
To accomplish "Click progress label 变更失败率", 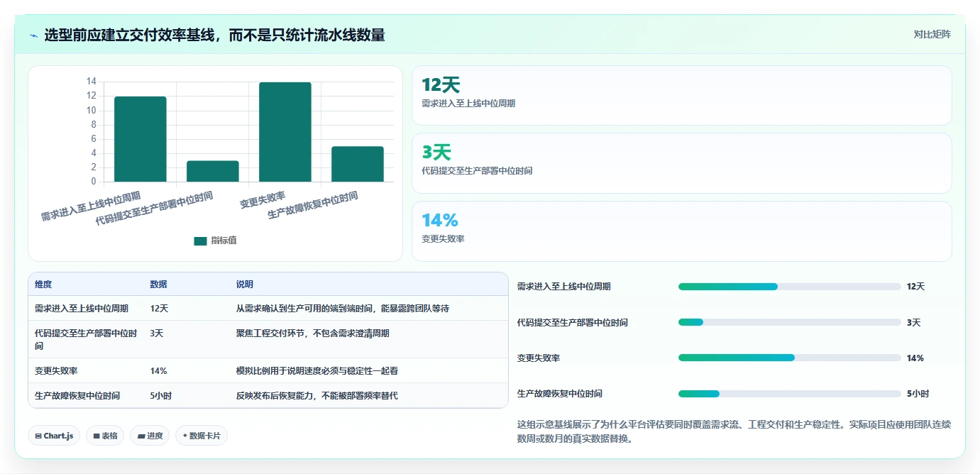I will pos(539,358).
